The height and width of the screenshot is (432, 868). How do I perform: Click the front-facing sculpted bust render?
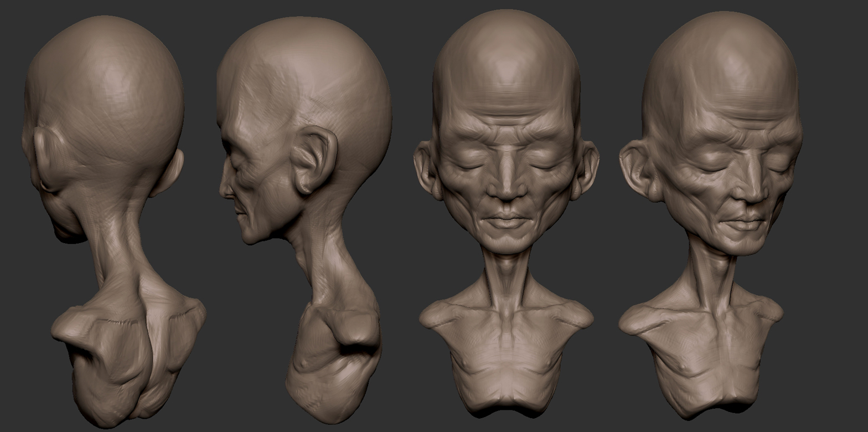(507, 213)
